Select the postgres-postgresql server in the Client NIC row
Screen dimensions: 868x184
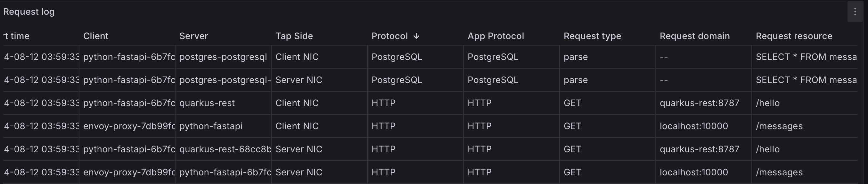click(x=223, y=57)
